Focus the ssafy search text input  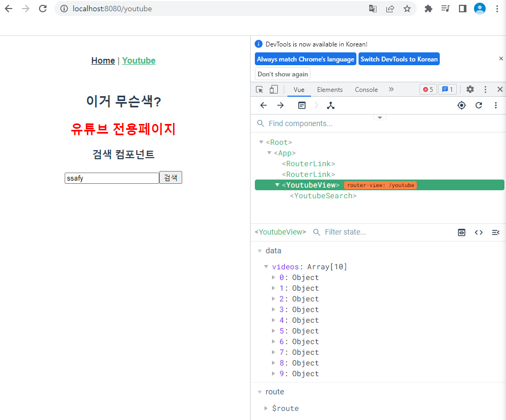[112, 178]
